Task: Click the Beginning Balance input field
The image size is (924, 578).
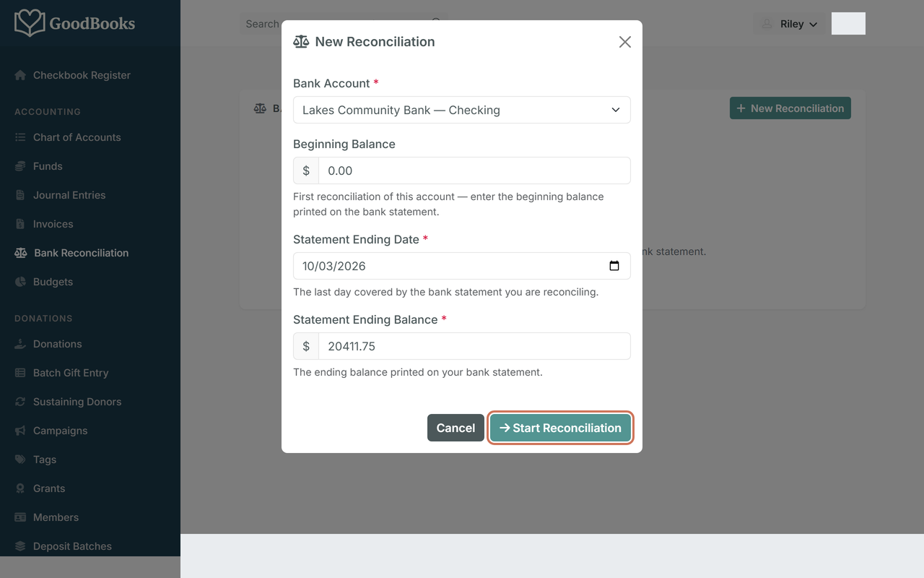Action: 474,171
